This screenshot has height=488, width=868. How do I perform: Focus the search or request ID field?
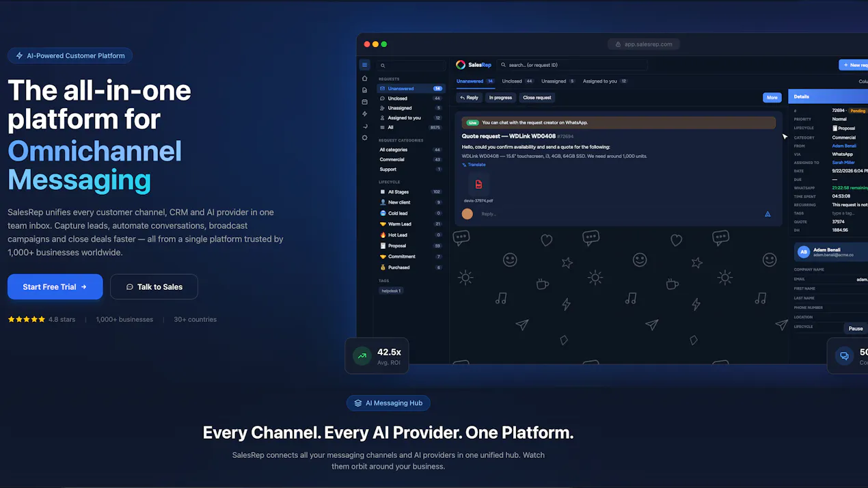(572, 65)
